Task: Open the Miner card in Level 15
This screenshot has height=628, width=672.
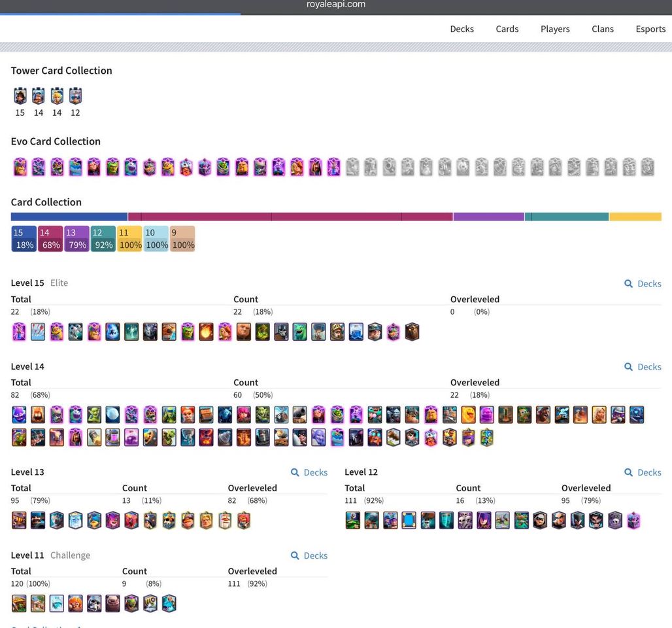Action: pos(375,332)
